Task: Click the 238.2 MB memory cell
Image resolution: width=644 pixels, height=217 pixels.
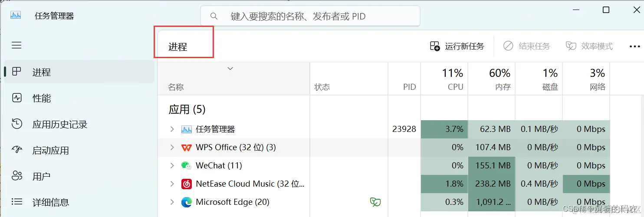Action: tap(492, 184)
